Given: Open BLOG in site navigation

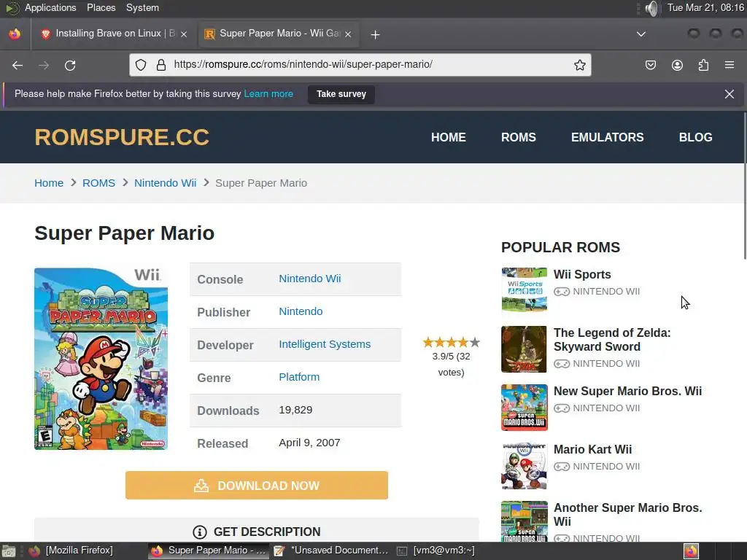Looking at the screenshot, I should coord(695,137).
